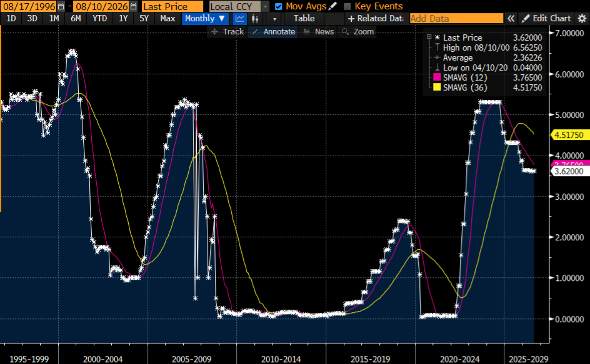The height and width of the screenshot is (364, 590).
Task: Open the chart type dropdown arrow
Action: 274,19
